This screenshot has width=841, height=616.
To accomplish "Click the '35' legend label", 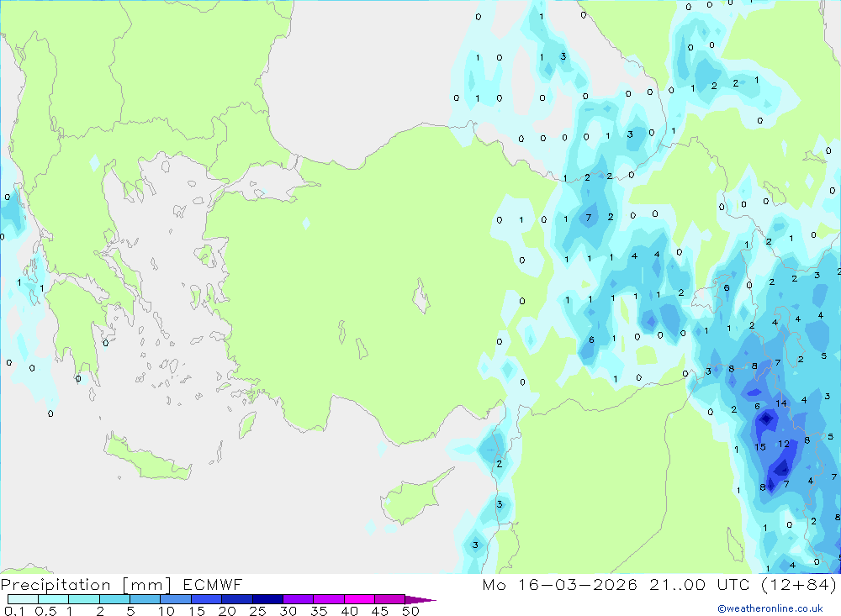I will 319,611.
